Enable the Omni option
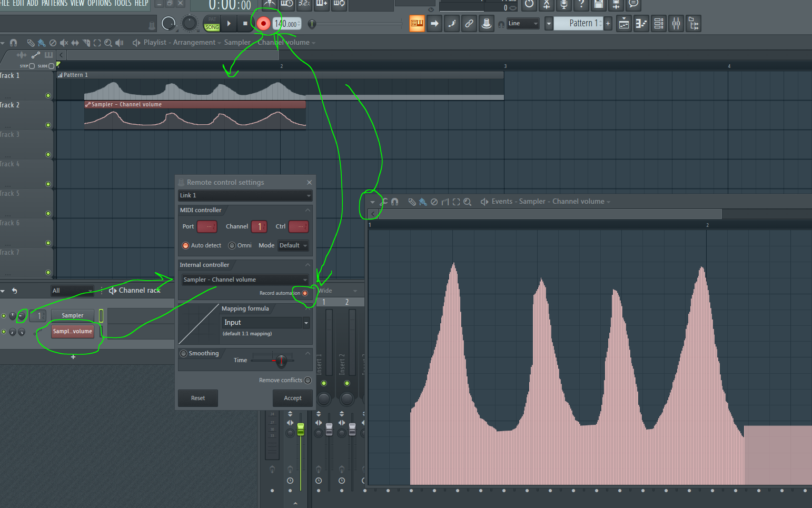 pyautogui.click(x=232, y=245)
